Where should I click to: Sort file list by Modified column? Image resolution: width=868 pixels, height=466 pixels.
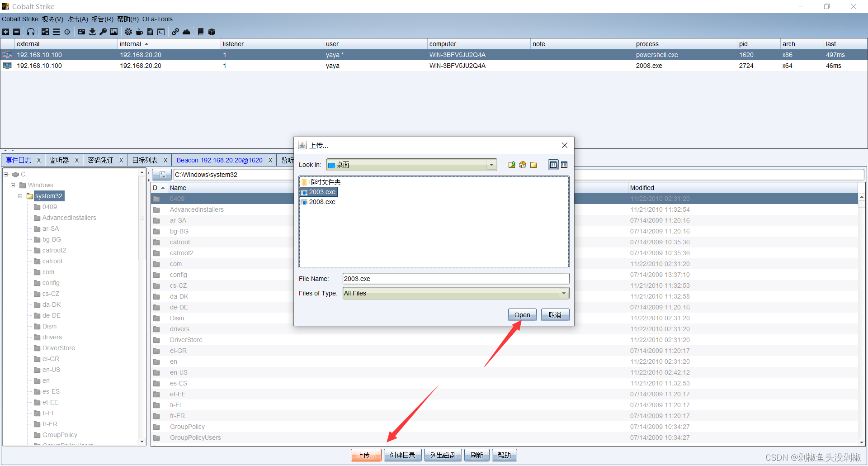pos(743,188)
